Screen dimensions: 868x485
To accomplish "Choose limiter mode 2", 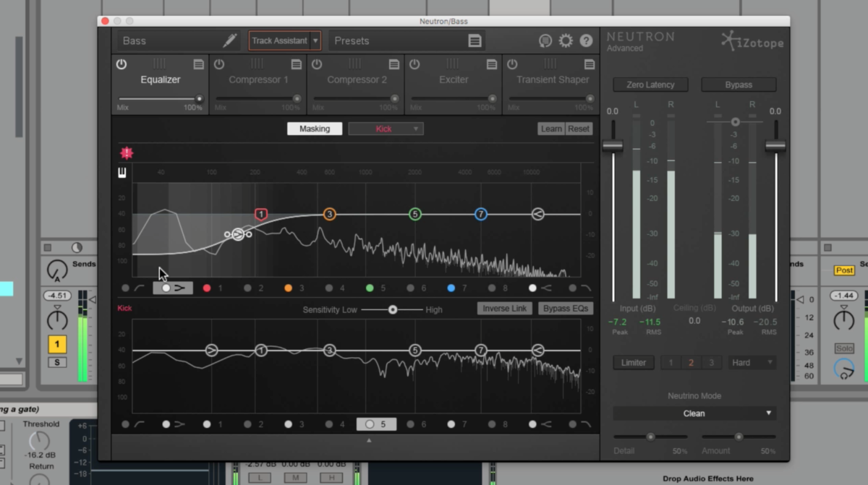I will tap(691, 363).
